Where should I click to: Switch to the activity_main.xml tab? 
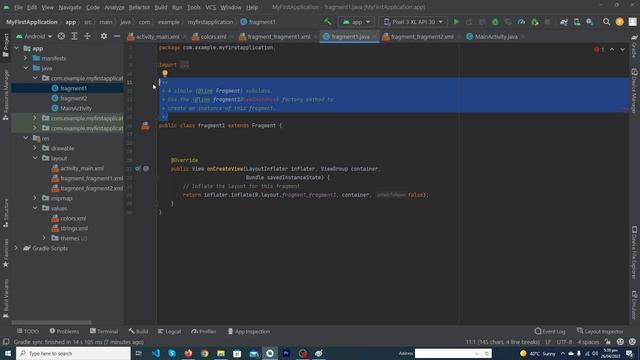pyautogui.click(x=158, y=37)
